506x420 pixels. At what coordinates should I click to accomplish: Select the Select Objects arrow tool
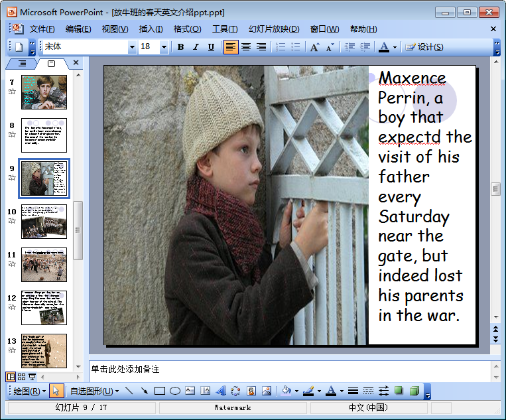[x=56, y=391]
